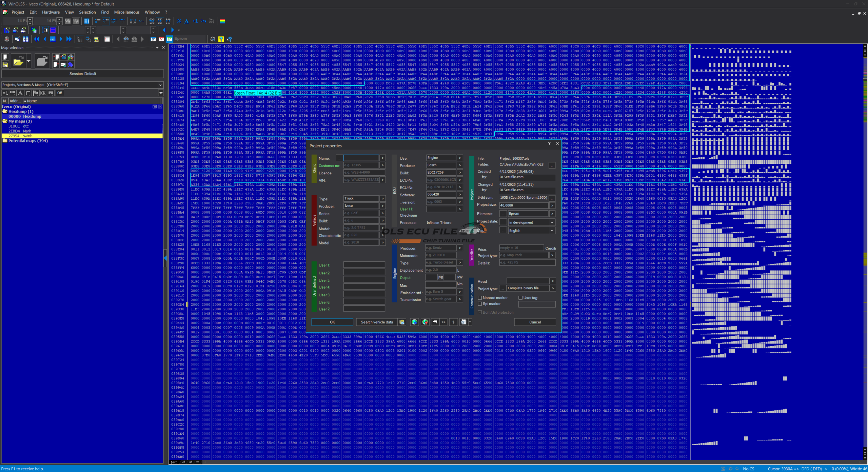Click the paragraph symbol button
Image resolution: width=868 pixels, height=472 pixels.
pos(453,322)
